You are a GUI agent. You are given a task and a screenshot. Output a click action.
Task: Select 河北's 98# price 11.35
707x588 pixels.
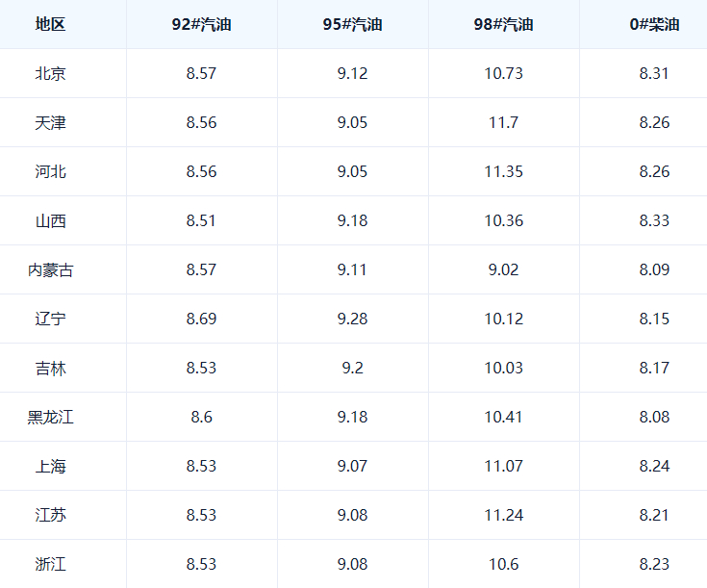[503, 171]
